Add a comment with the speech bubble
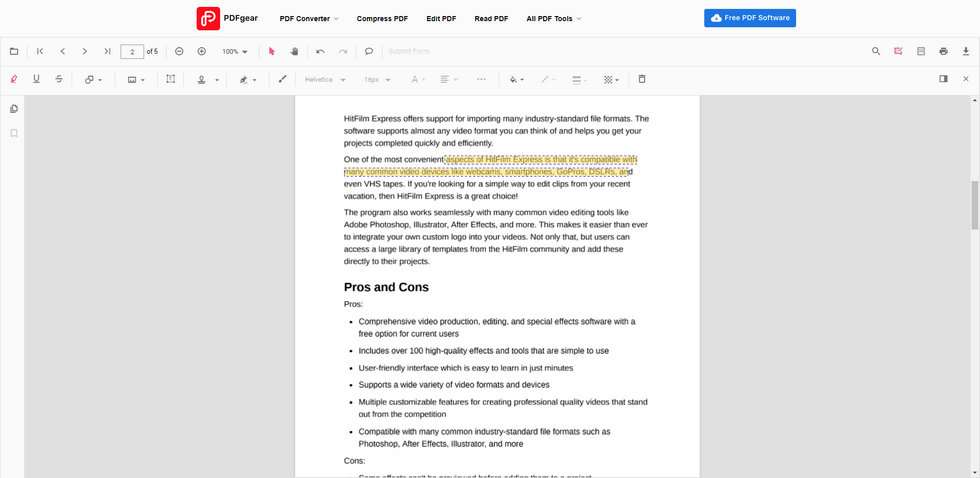980x478 pixels. 369,51
